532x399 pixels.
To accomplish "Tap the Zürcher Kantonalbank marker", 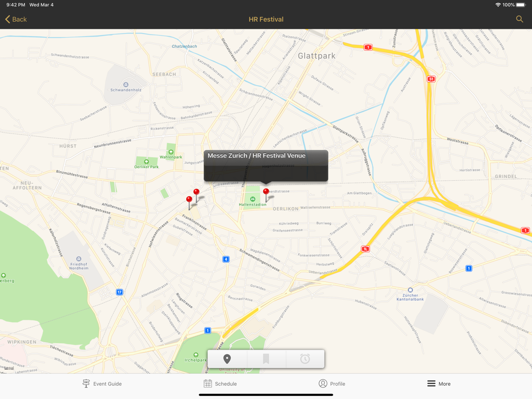I will pos(410,290).
